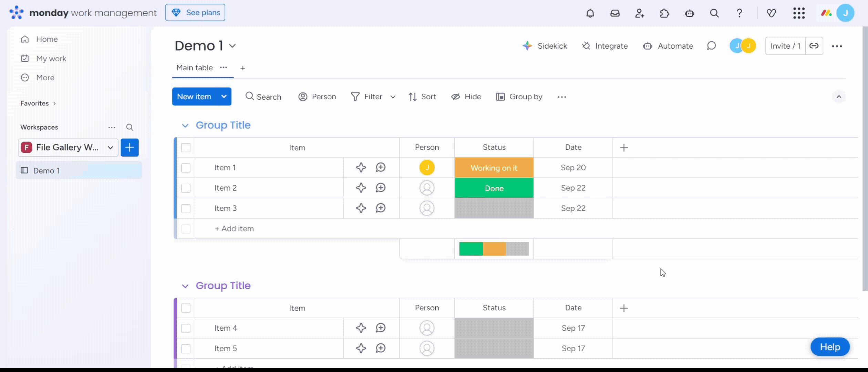Switch to the Main table tab
868x372 pixels.
pos(194,68)
